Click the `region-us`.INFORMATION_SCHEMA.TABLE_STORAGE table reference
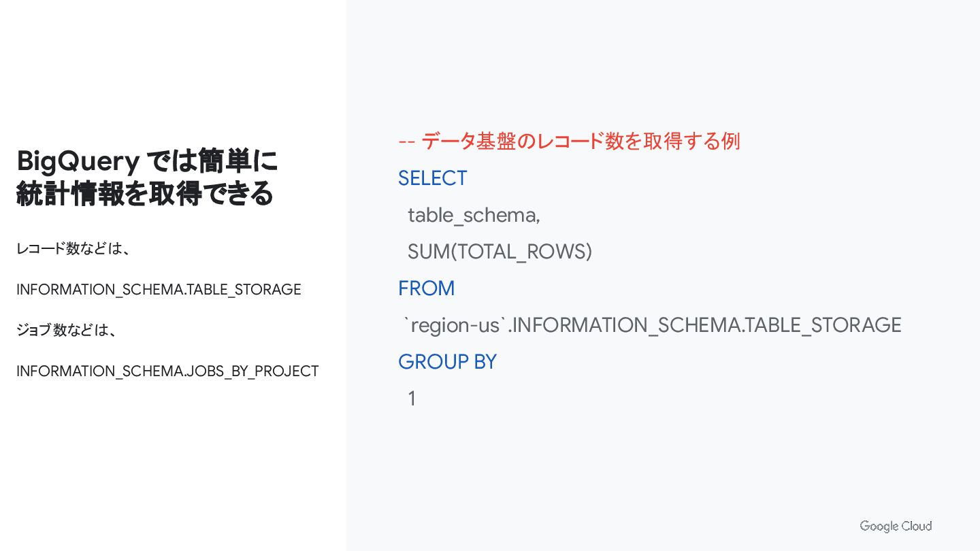Viewport: 980px width, 551px height. click(x=653, y=325)
